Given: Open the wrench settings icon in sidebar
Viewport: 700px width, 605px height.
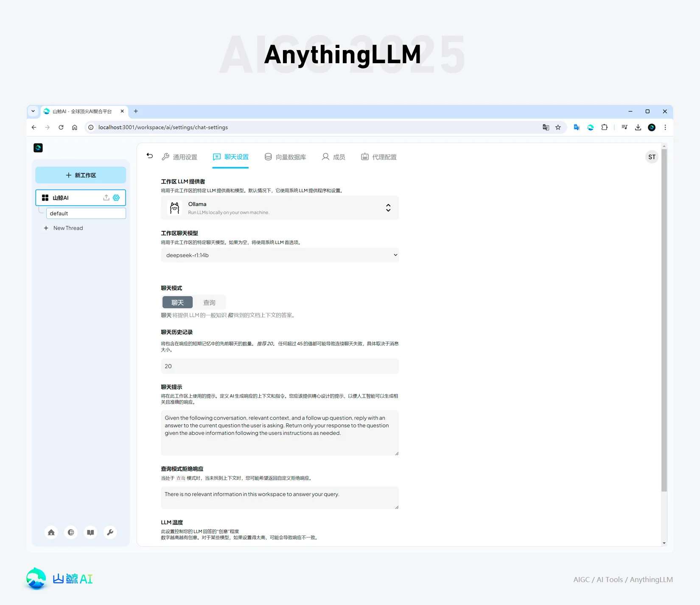Looking at the screenshot, I should 110,532.
